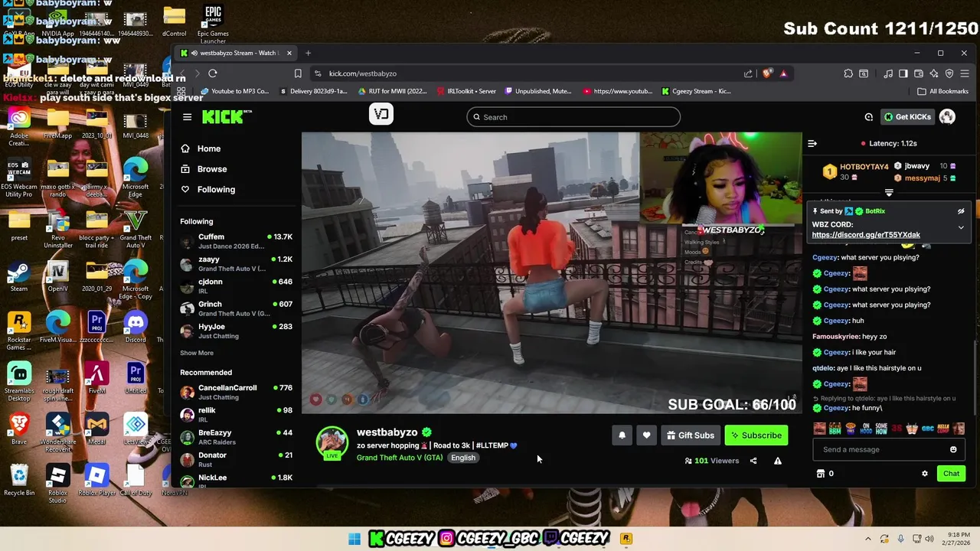Reload the page in the browser
This screenshot has height=551, width=980.
click(213, 73)
